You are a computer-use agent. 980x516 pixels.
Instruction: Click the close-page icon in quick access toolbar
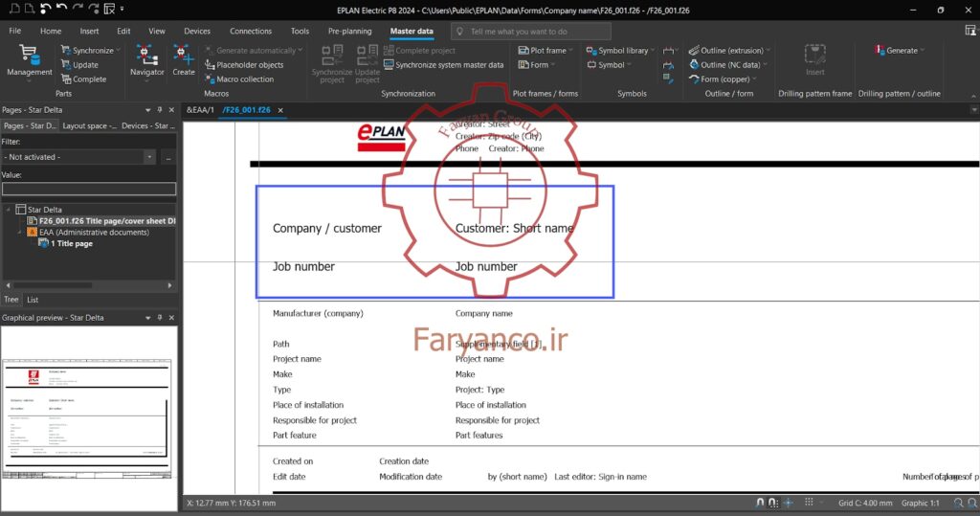(109, 9)
